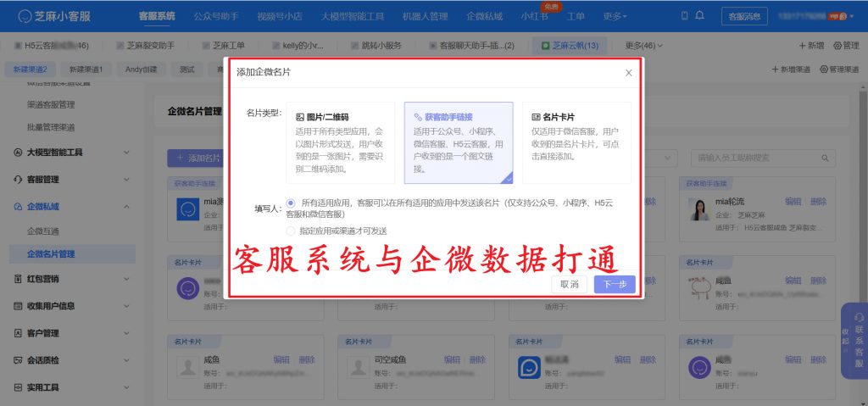Open 批量管理渠道 sidebar item
This screenshot has height=406, width=868.
tap(51, 127)
